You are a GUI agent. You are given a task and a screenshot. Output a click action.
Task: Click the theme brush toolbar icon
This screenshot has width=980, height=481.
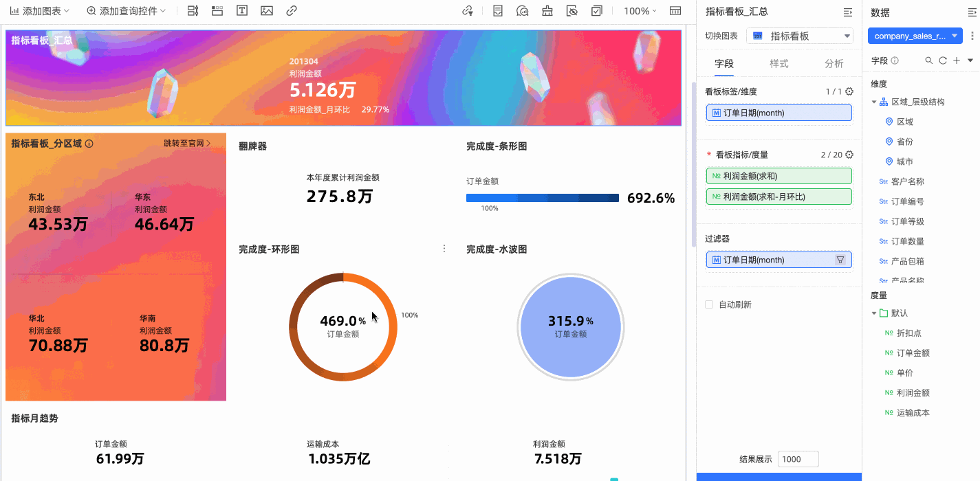(x=547, y=11)
